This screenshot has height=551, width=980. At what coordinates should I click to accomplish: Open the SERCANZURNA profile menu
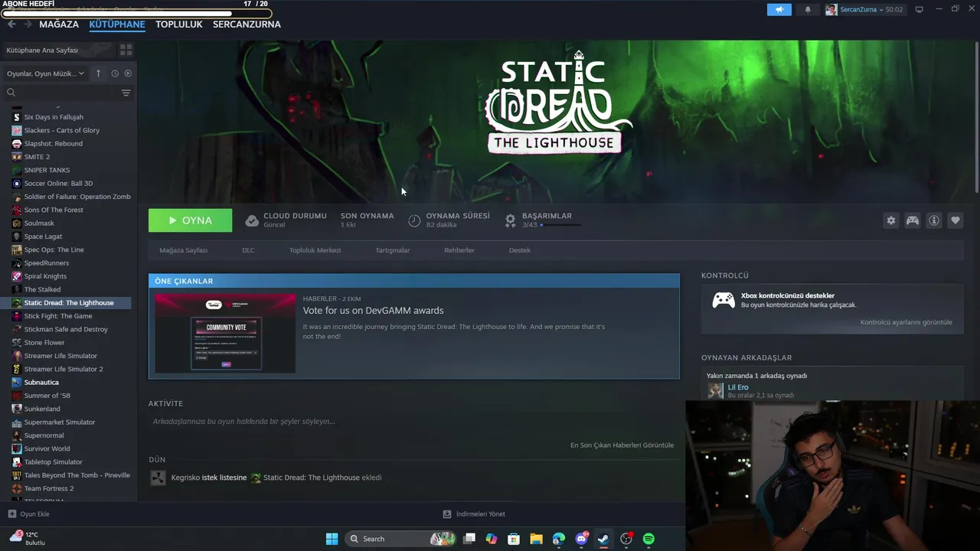[x=247, y=24]
